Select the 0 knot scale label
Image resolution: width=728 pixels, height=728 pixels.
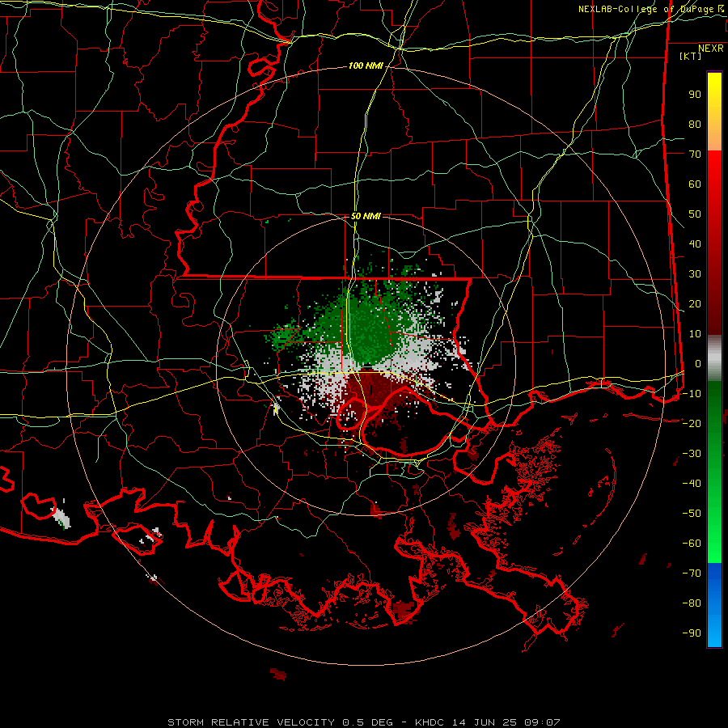698,364
